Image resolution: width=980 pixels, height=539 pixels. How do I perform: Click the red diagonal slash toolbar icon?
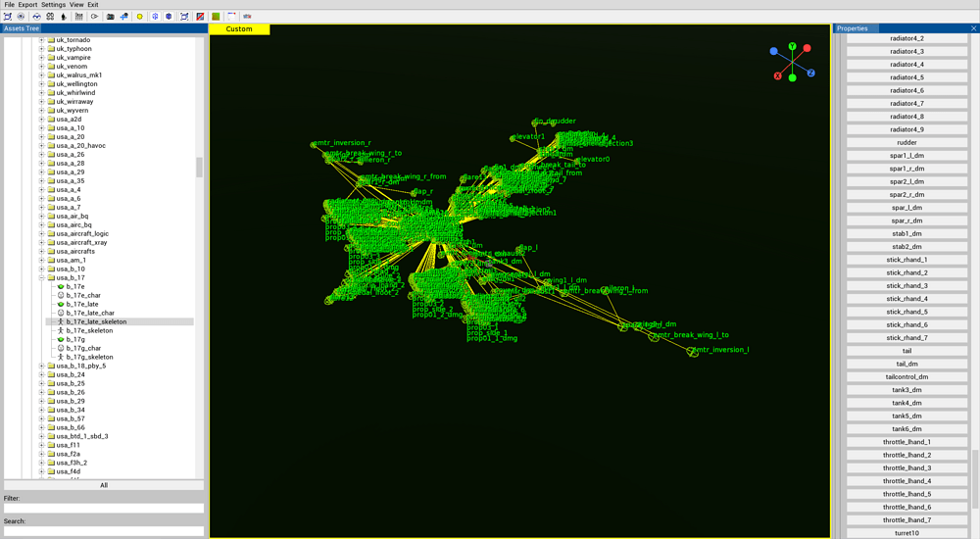[x=200, y=17]
